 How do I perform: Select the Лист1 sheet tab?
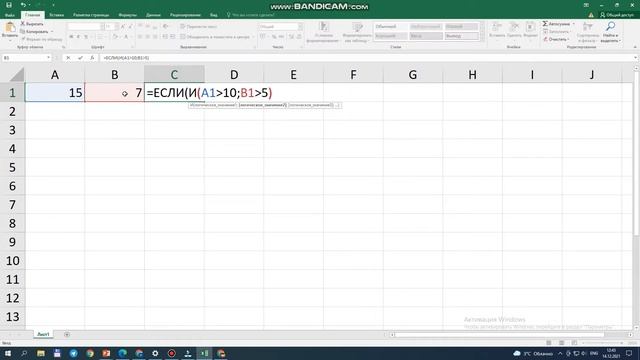pos(43,334)
